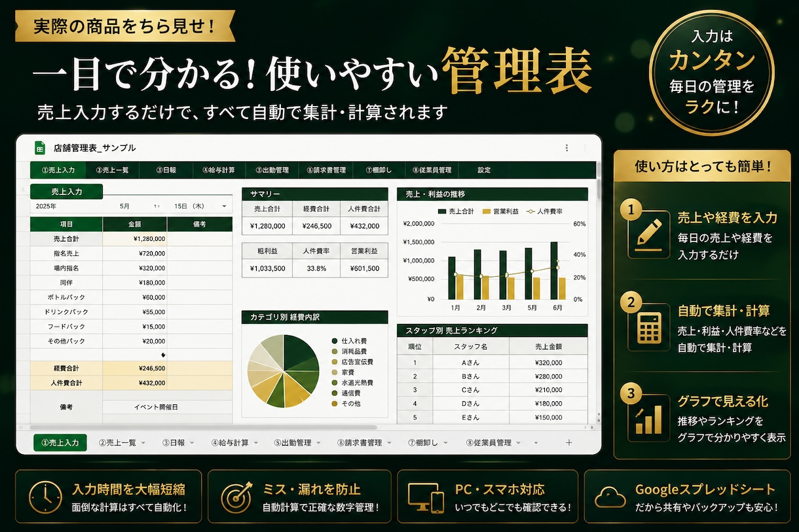The width and height of the screenshot is (799, 532).
Task: Click the 33.8% 人件費率 summary value
Action: coord(316,268)
